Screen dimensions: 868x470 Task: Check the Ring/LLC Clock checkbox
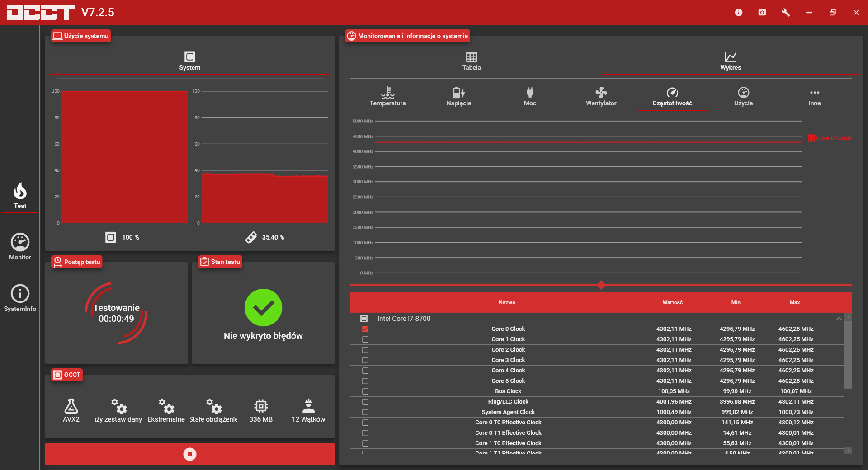365,402
